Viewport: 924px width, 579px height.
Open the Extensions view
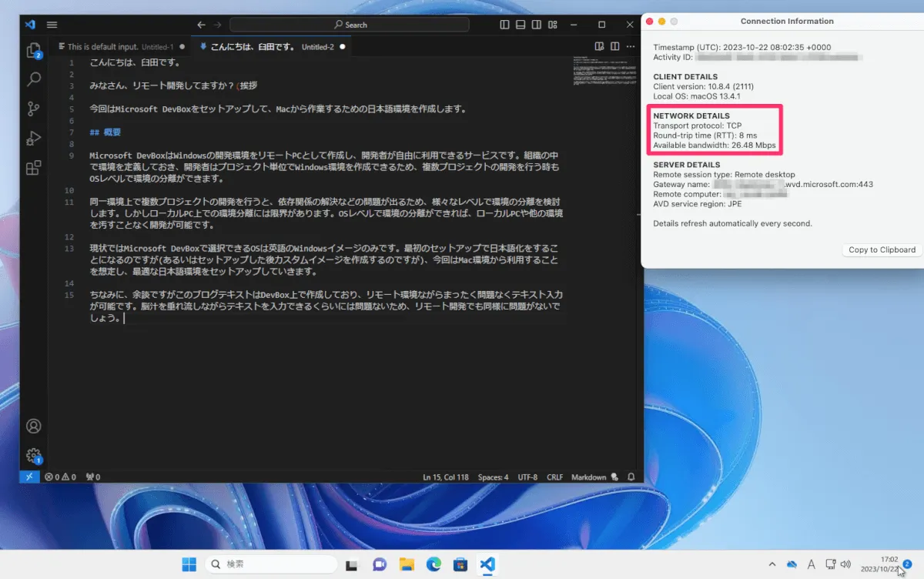(34, 168)
